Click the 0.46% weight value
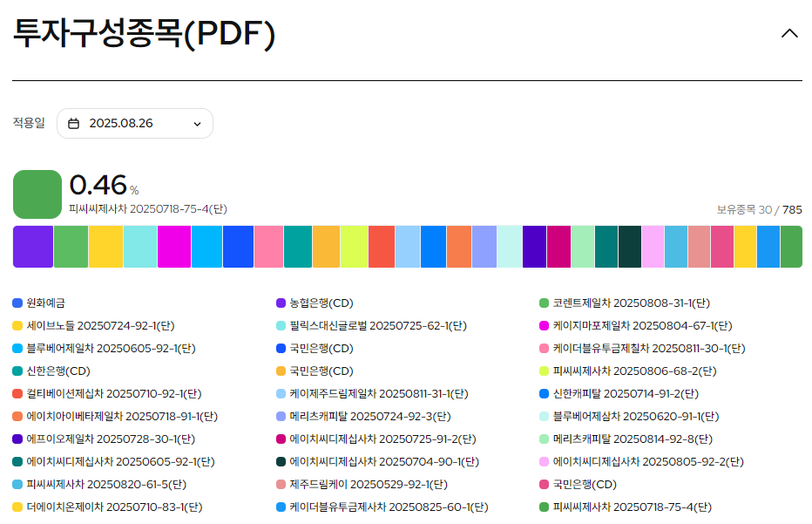 click(x=104, y=185)
